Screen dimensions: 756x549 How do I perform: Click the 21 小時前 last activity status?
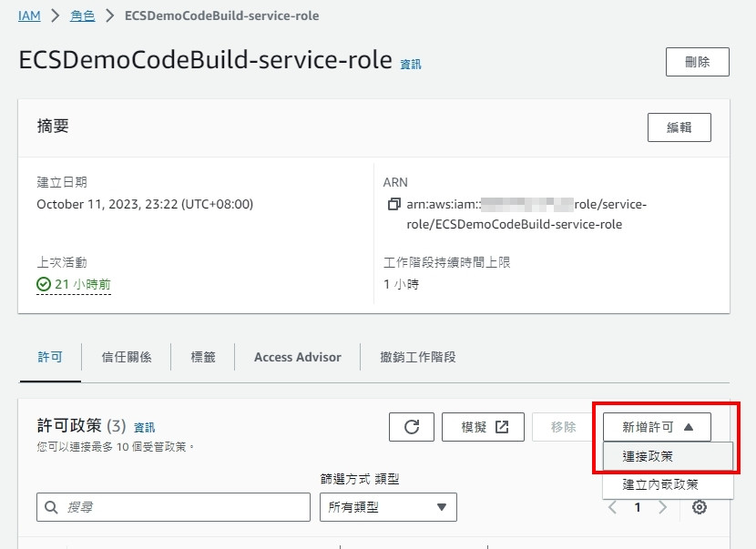(x=74, y=284)
